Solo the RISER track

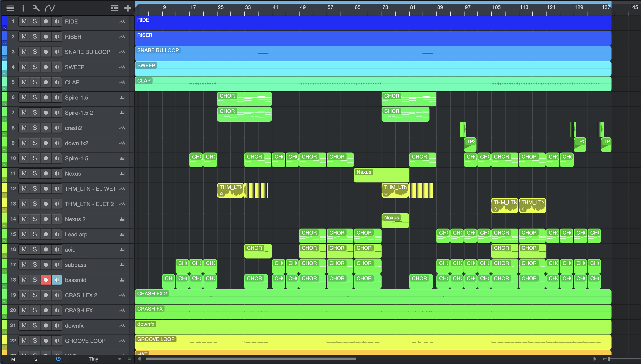pos(35,37)
